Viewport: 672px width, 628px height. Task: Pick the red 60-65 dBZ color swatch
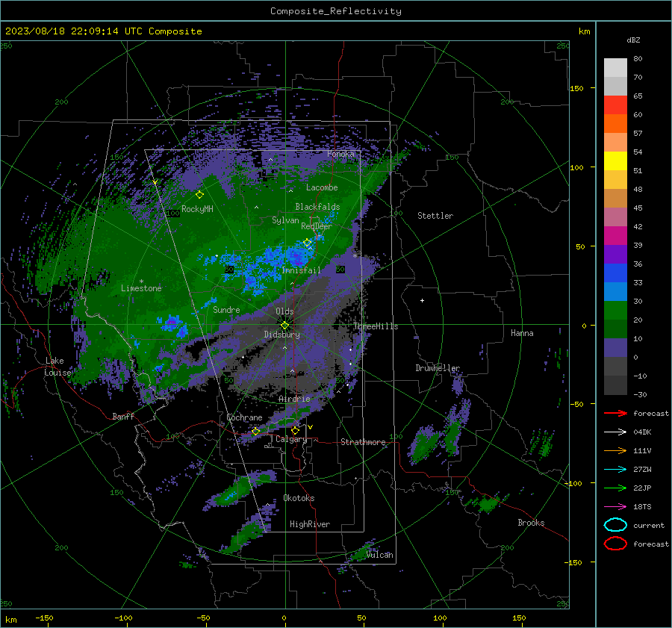[615, 105]
